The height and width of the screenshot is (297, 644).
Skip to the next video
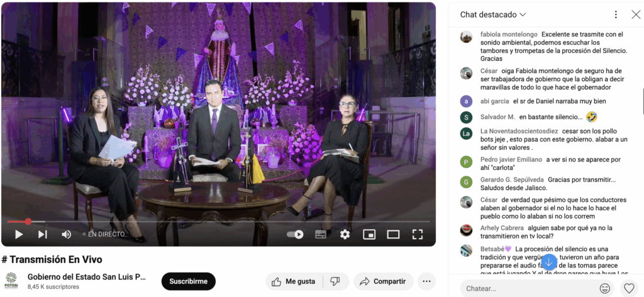point(42,234)
